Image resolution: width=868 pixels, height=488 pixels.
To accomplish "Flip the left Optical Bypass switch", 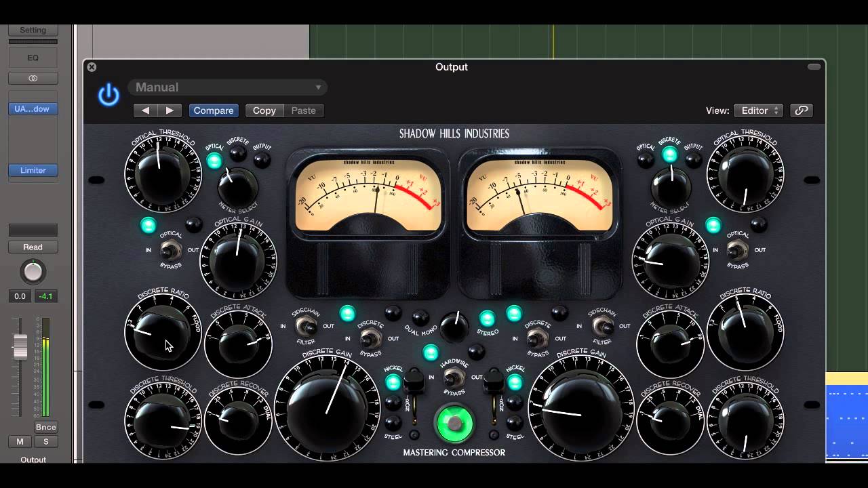I will [x=170, y=251].
